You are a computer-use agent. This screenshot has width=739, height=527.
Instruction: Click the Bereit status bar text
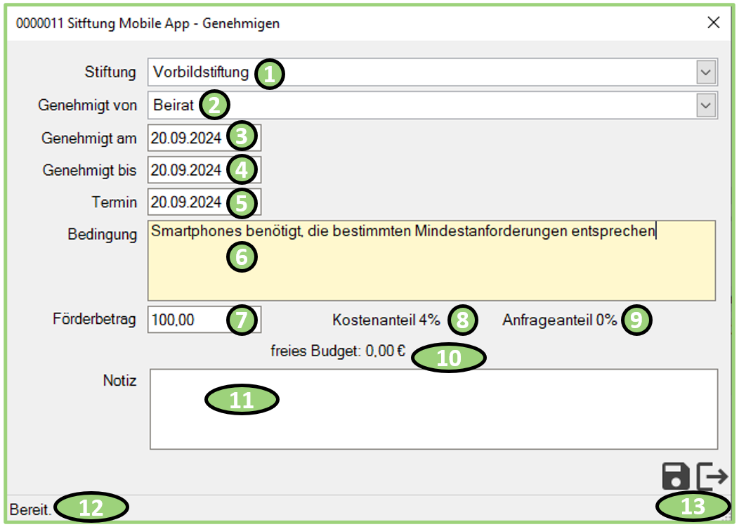click(28, 508)
